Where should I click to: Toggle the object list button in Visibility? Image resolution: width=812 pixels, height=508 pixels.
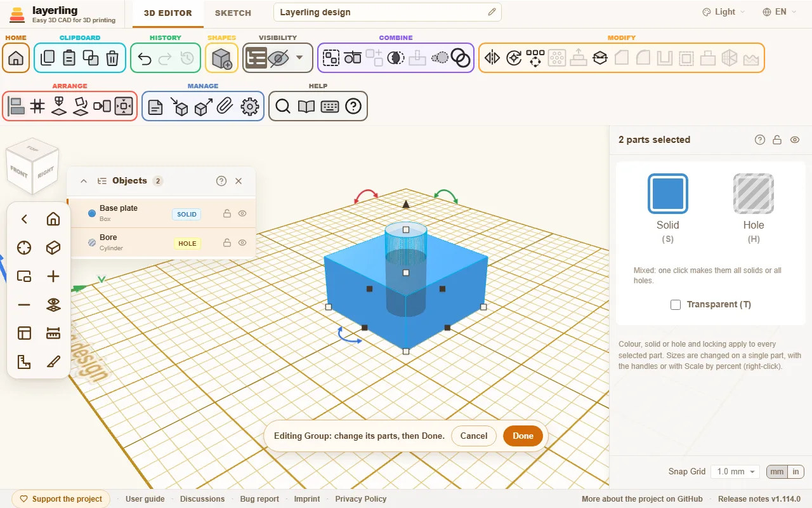pyautogui.click(x=256, y=58)
